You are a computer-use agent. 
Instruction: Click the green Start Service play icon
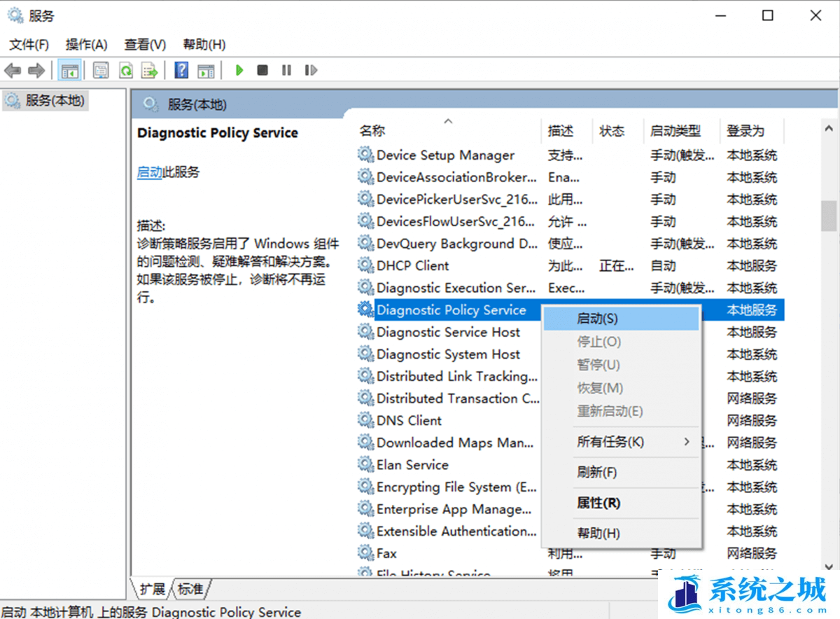pyautogui.click(x=239, y=70)
